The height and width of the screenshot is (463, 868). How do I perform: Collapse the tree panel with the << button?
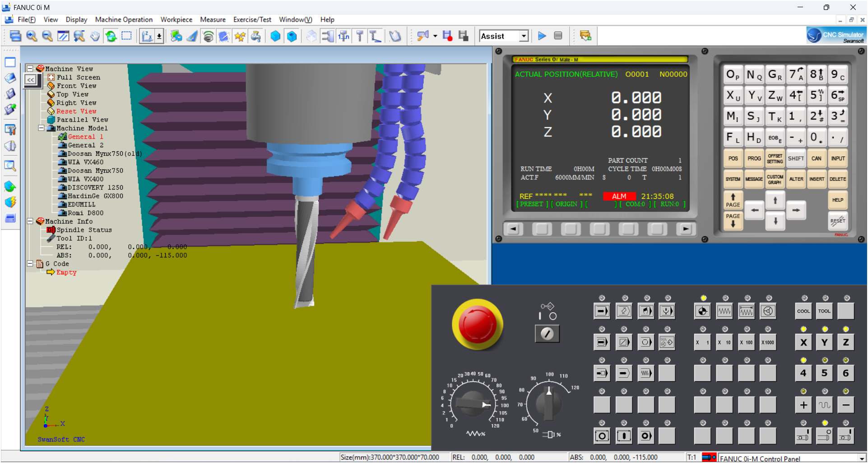click(x=31, y=80)
